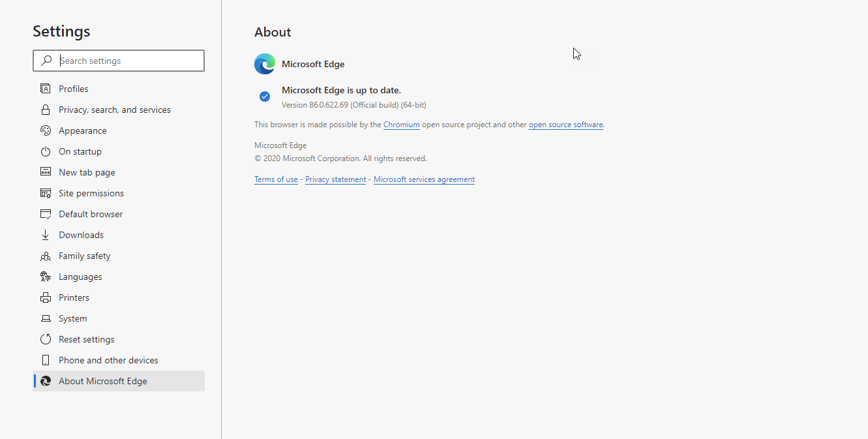
Task: Click the blue up-to-date checkmark icon
Action: (x=265, y=97)
